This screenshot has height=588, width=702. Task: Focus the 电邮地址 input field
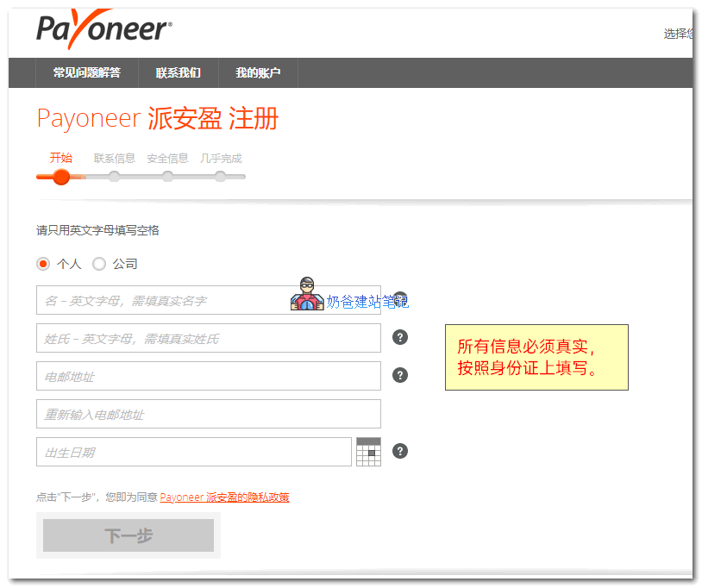click(208, 376)
